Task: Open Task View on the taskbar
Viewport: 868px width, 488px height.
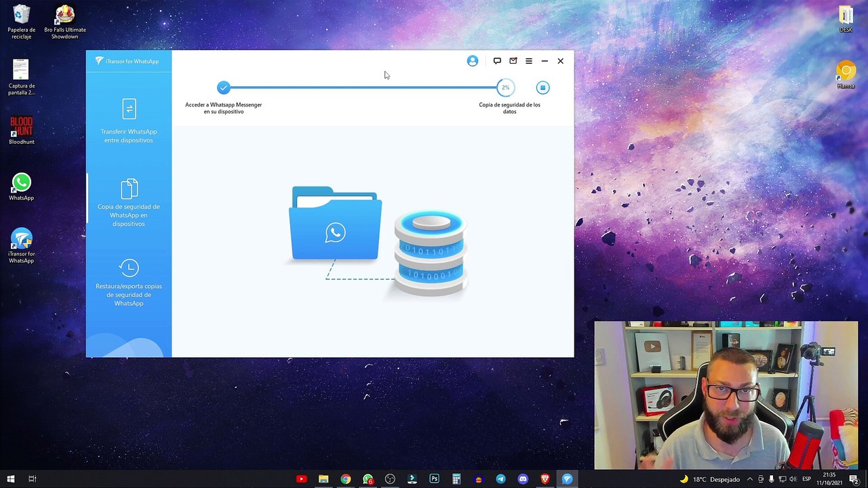Action: (x=32, y=479)
